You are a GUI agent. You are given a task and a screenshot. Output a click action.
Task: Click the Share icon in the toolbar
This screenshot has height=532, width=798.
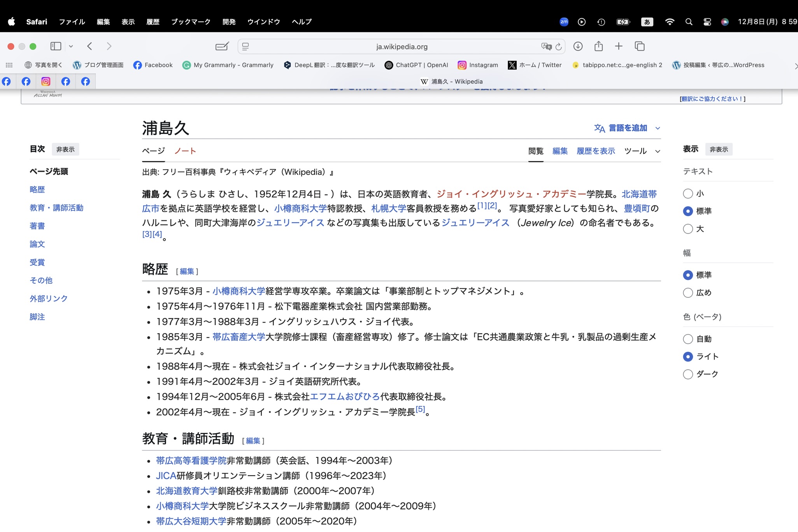click(x=598, y=46)
